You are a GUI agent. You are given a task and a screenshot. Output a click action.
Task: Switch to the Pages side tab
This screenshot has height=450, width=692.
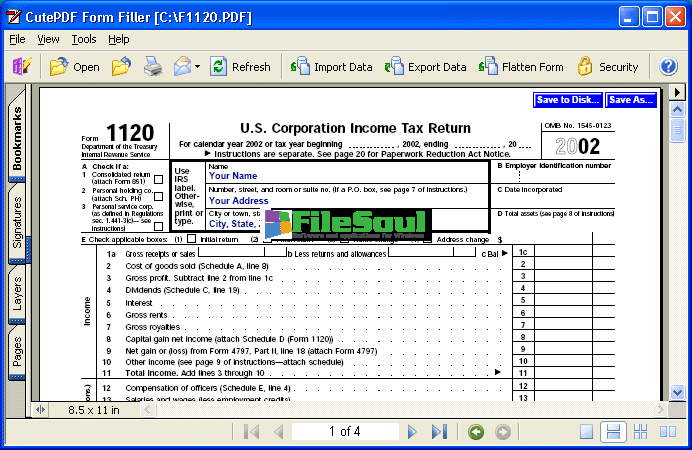pos(17,352)
